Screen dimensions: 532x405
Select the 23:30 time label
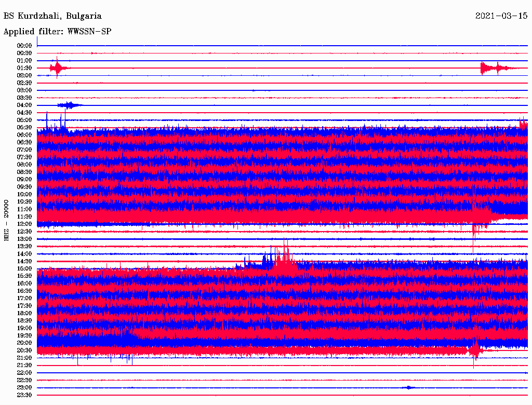24,395
